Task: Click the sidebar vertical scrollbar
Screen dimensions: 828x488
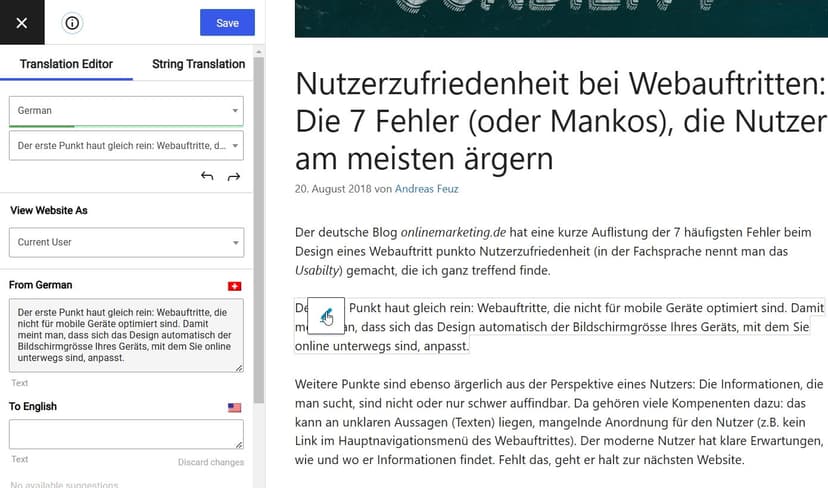Action: (259, 230)
